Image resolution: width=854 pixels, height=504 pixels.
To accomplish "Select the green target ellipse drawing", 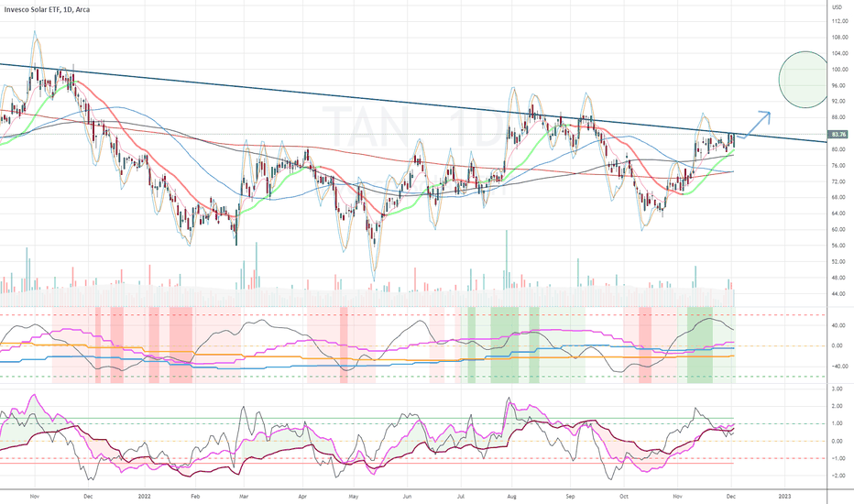I will [804, 80].
